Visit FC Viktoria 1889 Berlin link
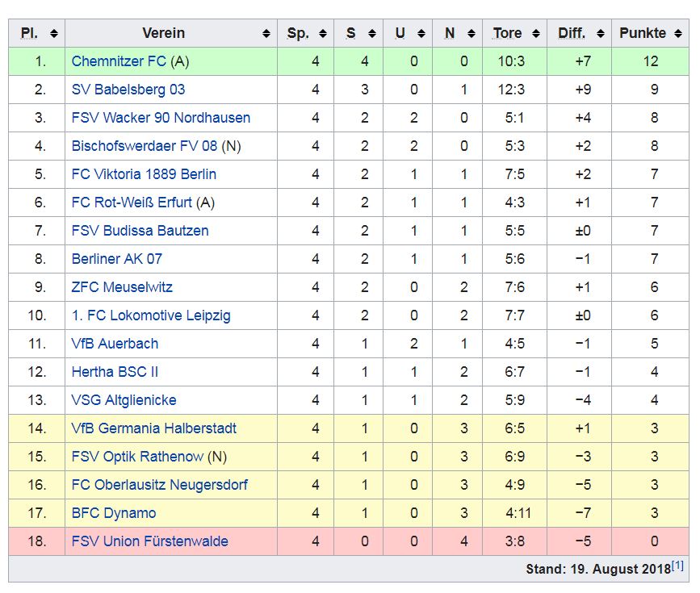This screenshot has width=700, height=593. click(x=144, y=174)
